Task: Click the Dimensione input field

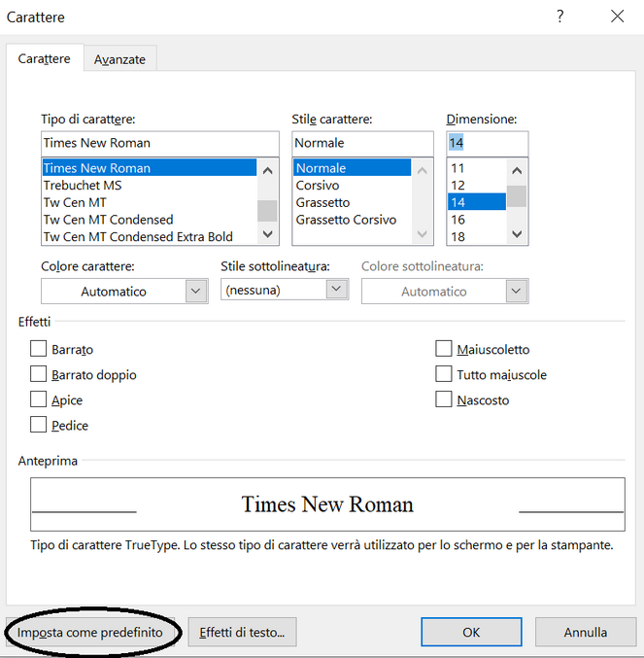Action: (x=488, y=143)
